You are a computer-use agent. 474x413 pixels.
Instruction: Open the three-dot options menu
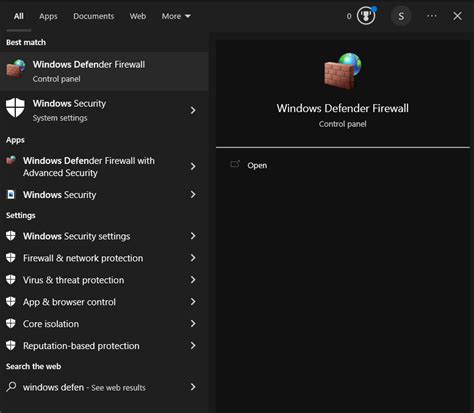coord(432,16)
